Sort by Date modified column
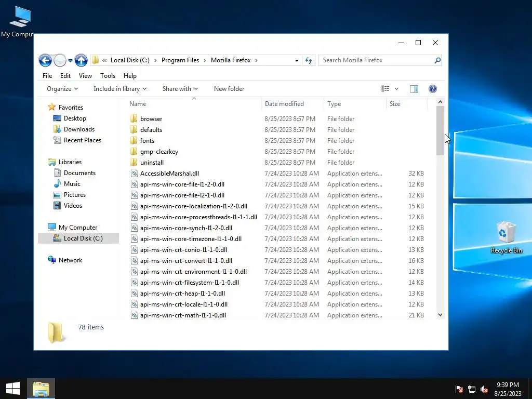532x399 pixels. click(x=293, y=104)
